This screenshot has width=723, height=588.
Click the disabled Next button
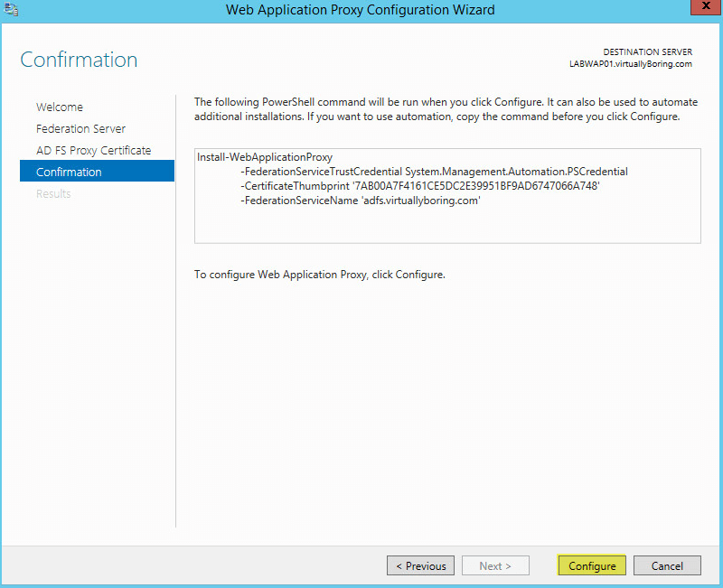(x=495, y=565)
